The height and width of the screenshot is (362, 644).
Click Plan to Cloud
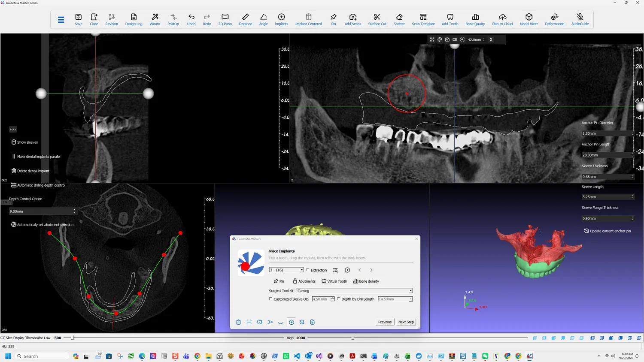click(502, 19)
